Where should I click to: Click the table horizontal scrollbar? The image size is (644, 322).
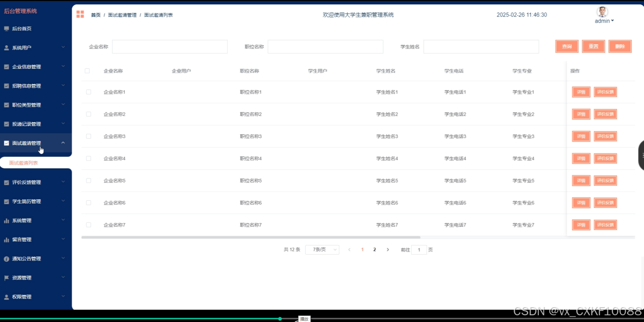pos(251,237)
